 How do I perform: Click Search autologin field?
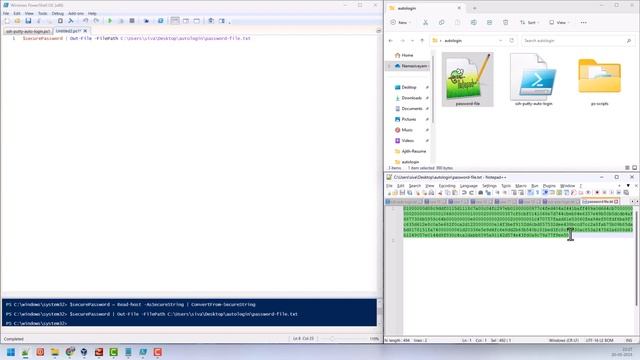(x=577, y=41)
